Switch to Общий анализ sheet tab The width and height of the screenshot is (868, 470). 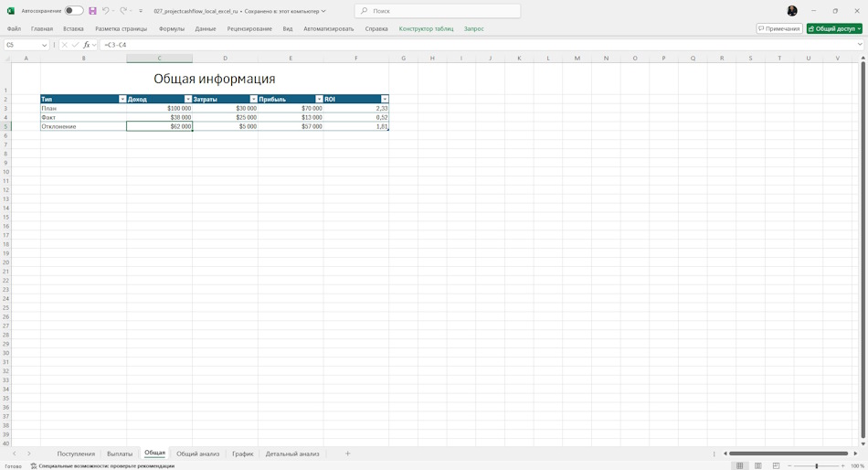tap(197, 454)
